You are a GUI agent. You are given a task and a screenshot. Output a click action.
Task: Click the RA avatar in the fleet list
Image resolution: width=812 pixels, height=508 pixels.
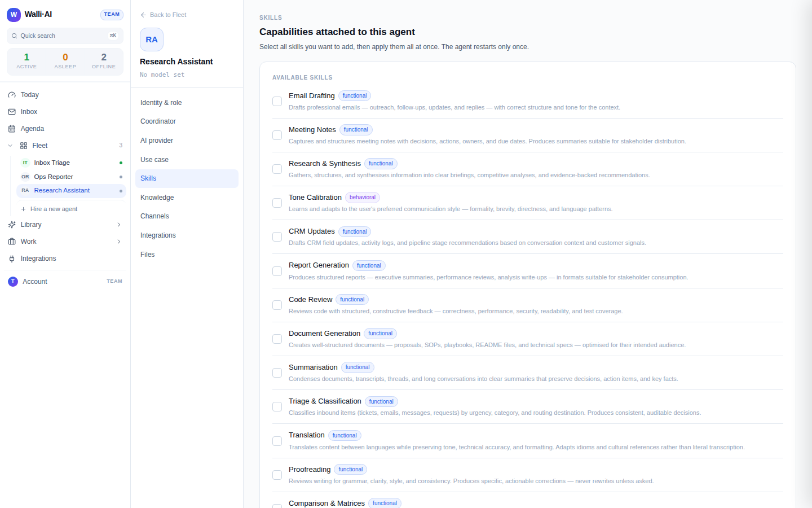(x=25, y=191)
